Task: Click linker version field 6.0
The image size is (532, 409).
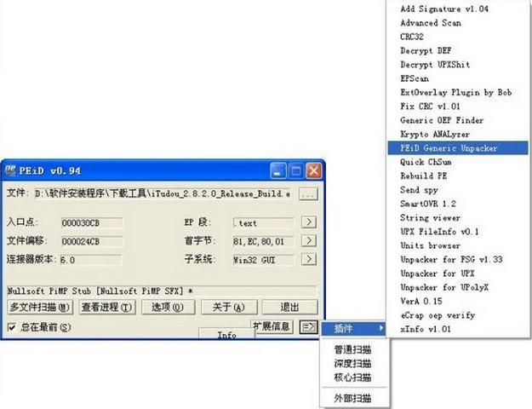Action: point(90,260)
